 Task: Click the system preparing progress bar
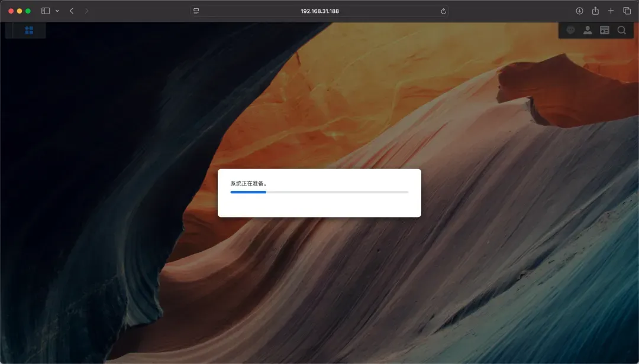319,192
